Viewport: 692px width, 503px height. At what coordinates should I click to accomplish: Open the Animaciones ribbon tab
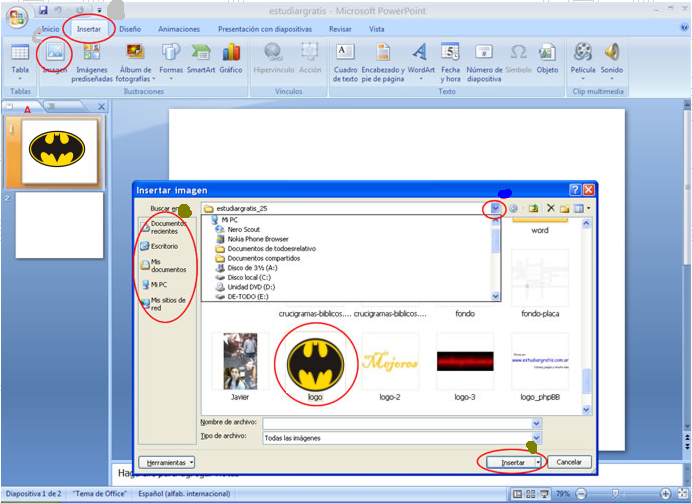tap(178, 29)
